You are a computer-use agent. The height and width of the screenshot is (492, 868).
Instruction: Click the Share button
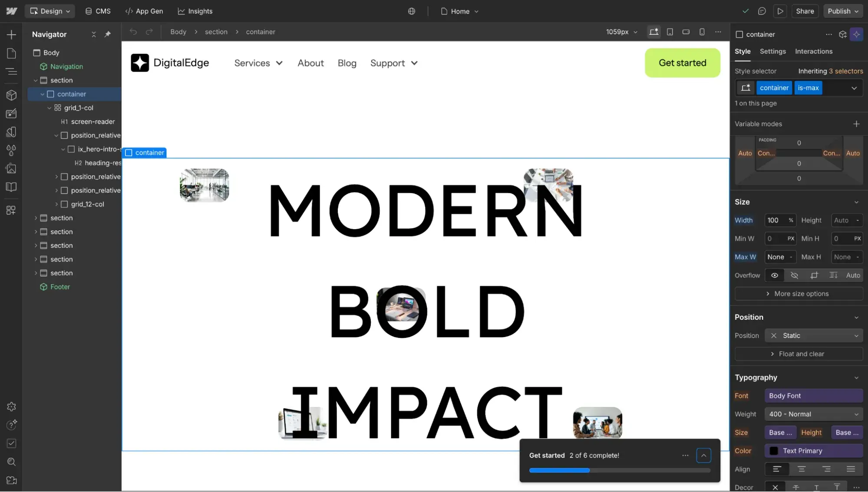[x=805, y=11]
